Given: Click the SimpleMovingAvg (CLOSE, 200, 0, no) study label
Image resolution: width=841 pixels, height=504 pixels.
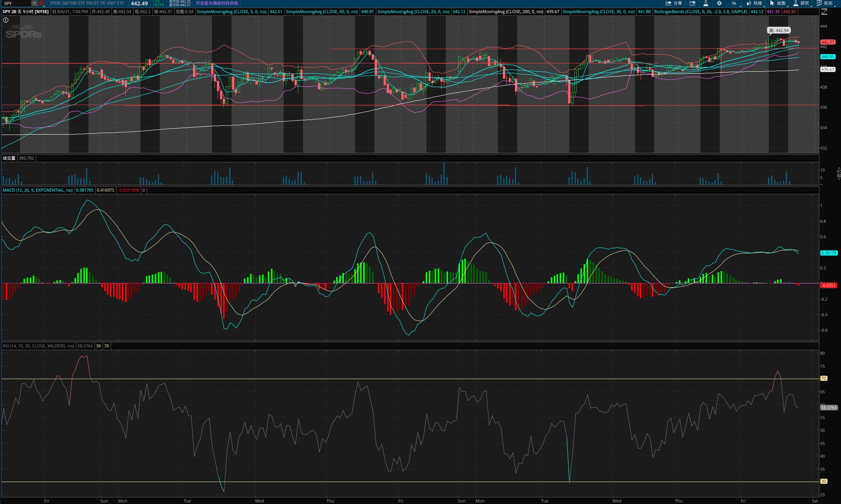Looking at the screenshot, I should (x=506, y=12).
